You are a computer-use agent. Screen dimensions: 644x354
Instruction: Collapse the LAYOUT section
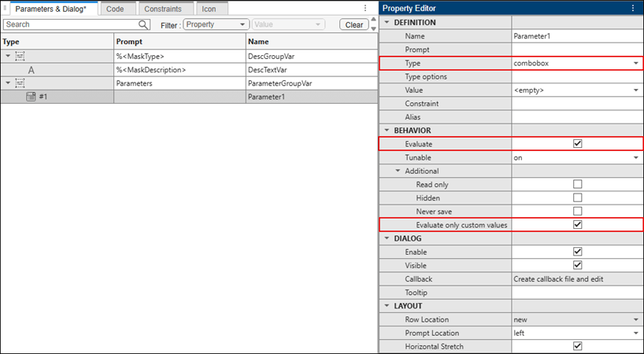click(387, 306)
